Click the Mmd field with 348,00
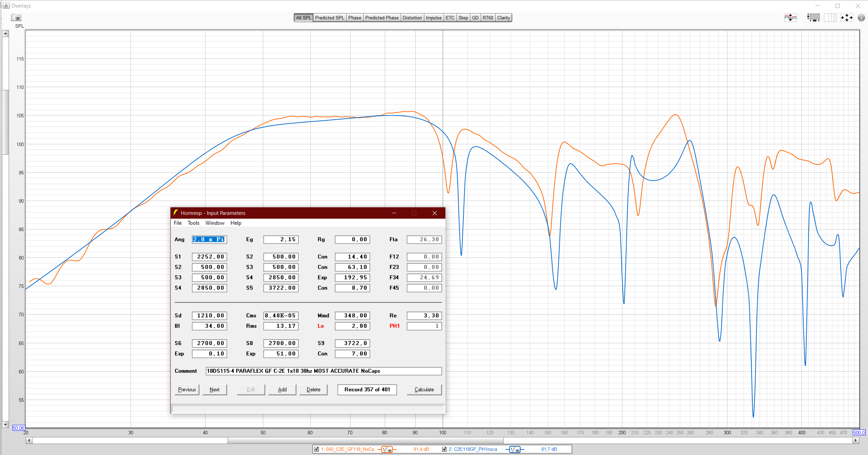The image size is (868, 455). pos(352,316)
